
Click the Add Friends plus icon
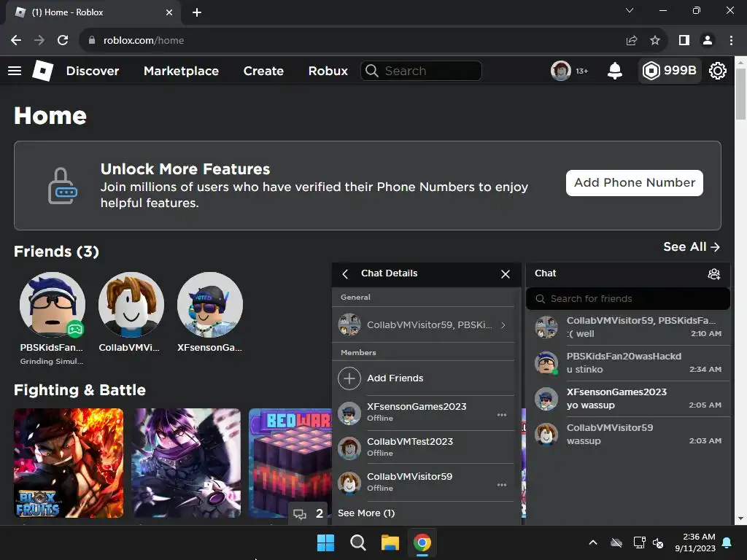tap(349, 378)
